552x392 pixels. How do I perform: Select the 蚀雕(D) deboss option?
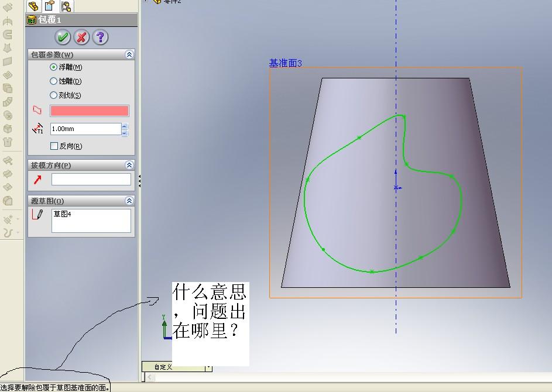(x=53, y=81)
